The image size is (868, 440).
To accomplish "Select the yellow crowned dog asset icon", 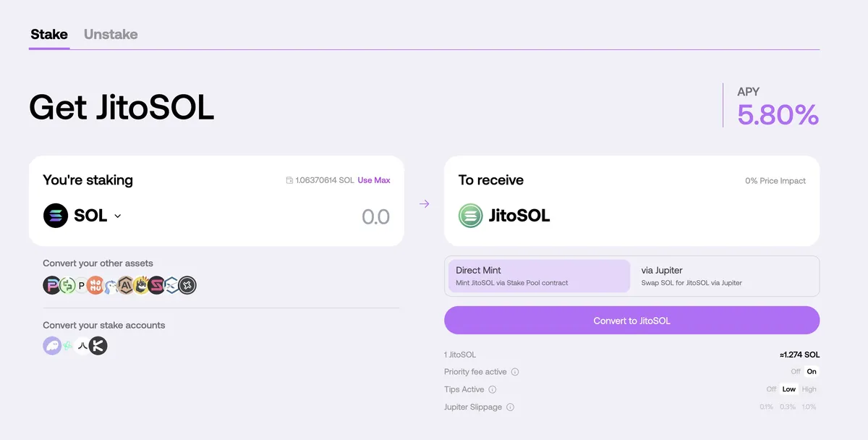I will click(x=142, y=285).
